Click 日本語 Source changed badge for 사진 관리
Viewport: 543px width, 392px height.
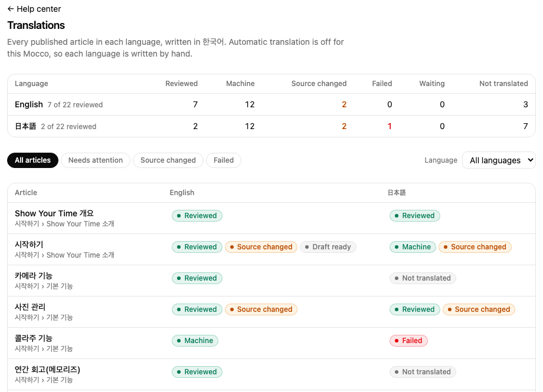(x=479, y=309)
